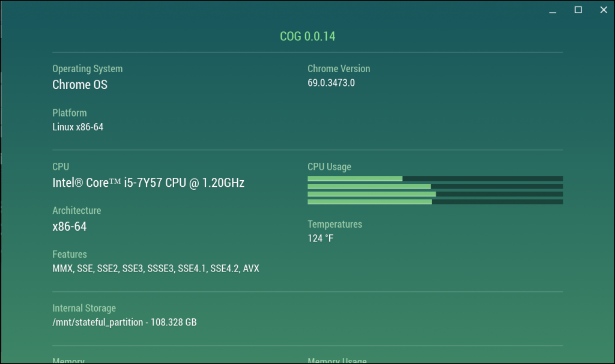Select the Operating System label
This screenshot has height=364, width=615.
(88, 68)
